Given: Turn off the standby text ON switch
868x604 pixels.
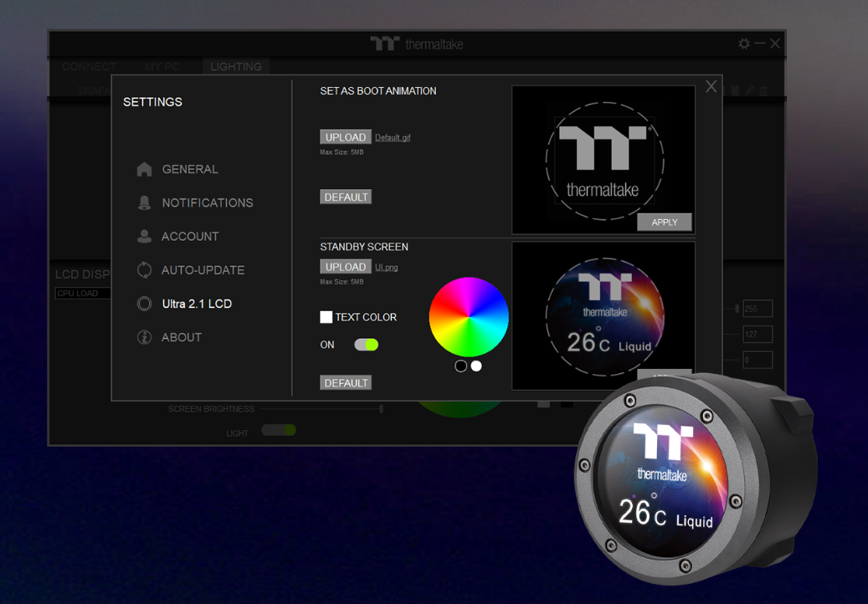Looking at the screenshot, I should tap(366, 345).
